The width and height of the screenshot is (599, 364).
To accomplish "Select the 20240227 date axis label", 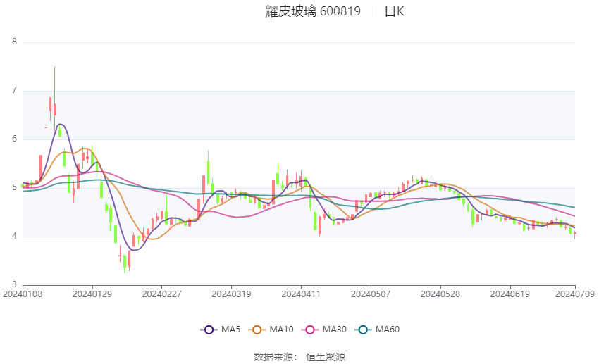I will click(x=161, y=294).
